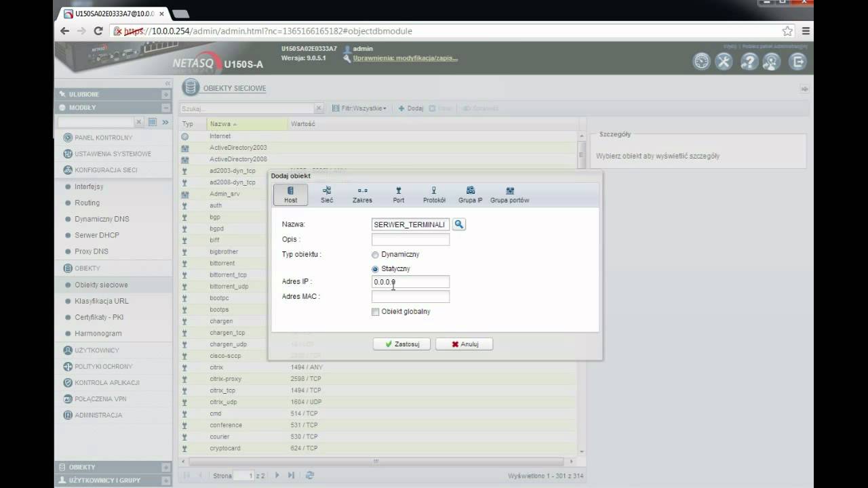Expand the UŻYTKOWNICY I GRUPY panel

point(166,481)
